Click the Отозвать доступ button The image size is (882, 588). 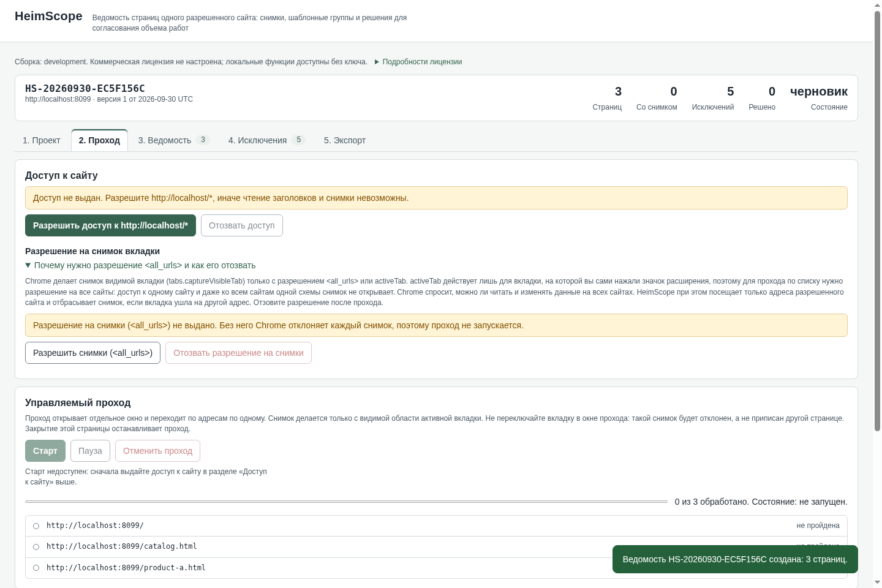tap(242, 225)
